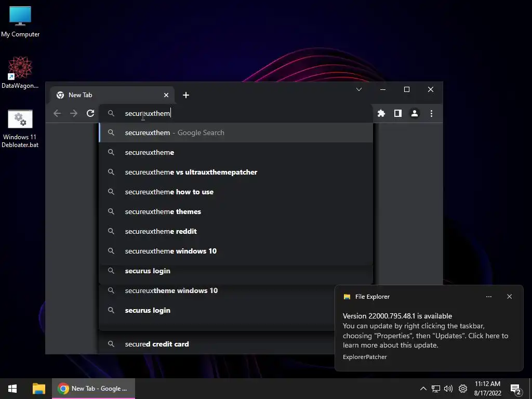532x399 pixels.
Task: Open the notification's three-dot options
Action: 489,297
